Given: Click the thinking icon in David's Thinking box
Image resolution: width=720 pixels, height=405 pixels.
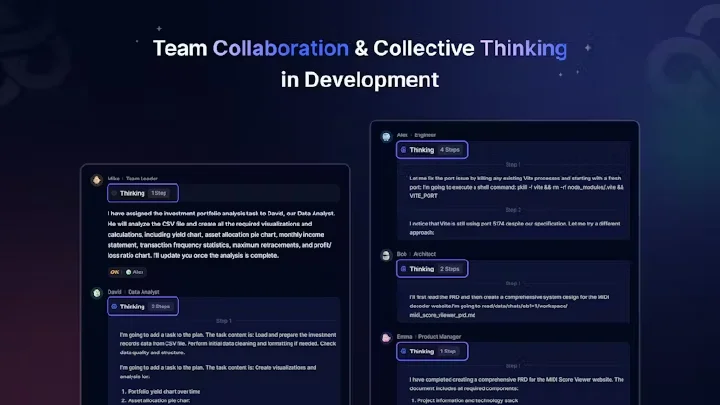Looking at the screenshot, I should tap(114, 306).
